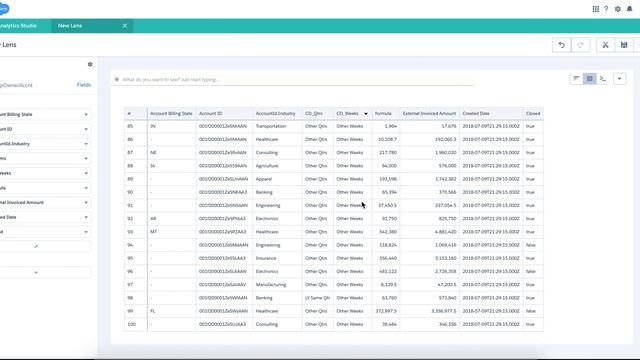This screenshot has width=640, height=360.
Task: Undo the last lens change
Action: coord(562,45)
